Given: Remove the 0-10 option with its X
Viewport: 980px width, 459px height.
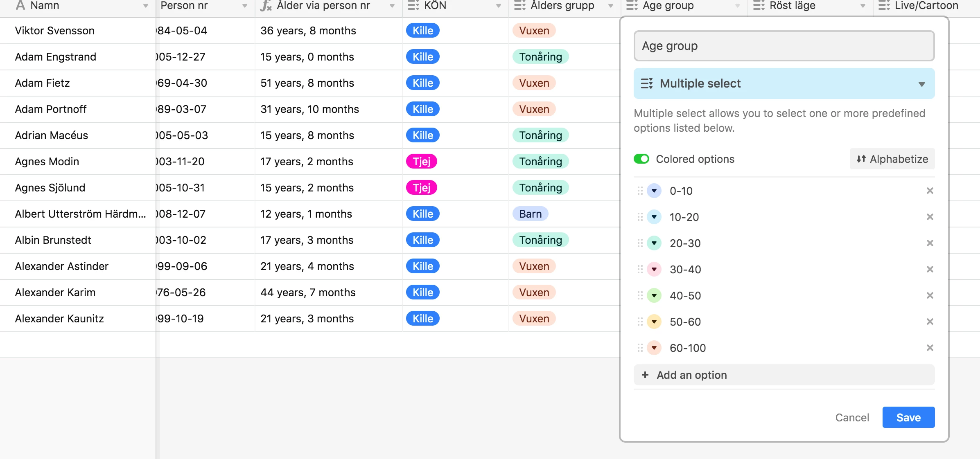Looking at the screenshot, I should click(x=930, y=191).
